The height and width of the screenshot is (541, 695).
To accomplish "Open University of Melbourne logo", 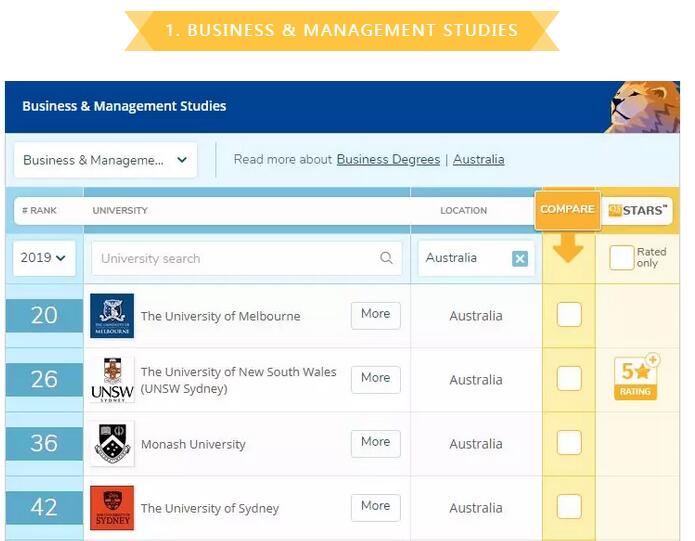I will [112, 315].
